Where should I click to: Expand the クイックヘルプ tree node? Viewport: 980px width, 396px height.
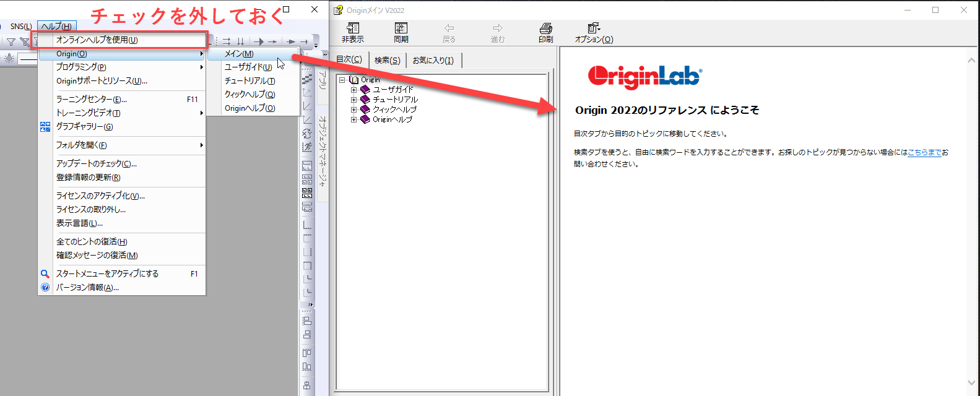(354, 110)
